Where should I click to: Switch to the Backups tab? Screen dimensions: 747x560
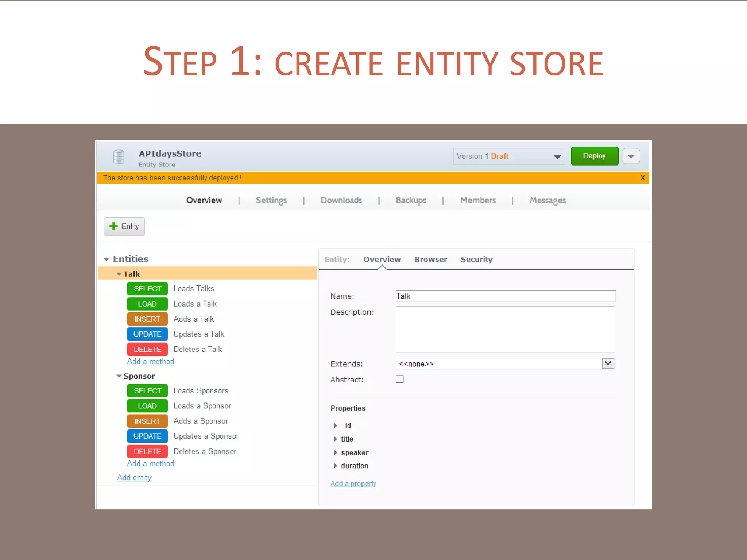pos(411,201)
